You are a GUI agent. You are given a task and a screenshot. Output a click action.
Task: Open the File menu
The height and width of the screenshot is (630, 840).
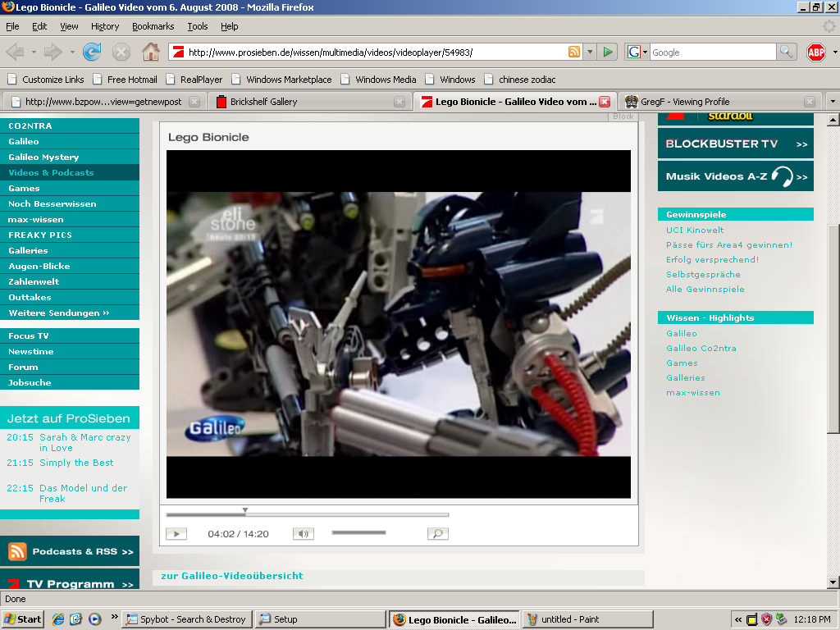coord(12,26)
